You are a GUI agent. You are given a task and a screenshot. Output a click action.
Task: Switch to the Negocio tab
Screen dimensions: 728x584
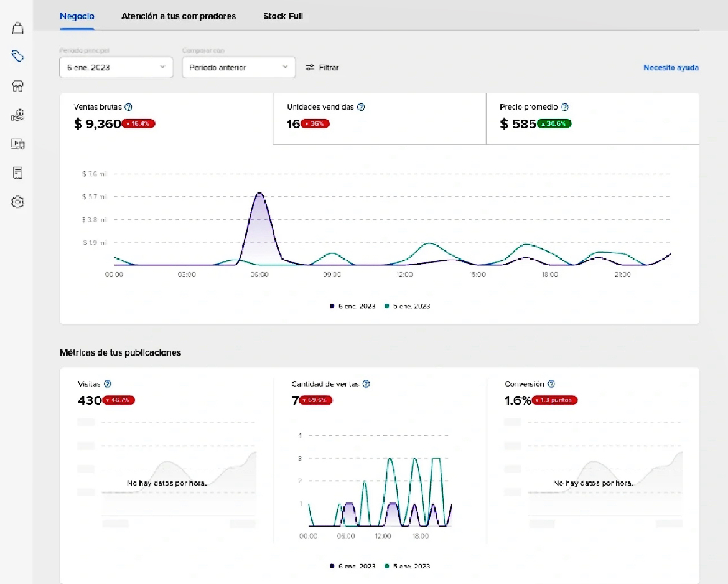[x=77, y=16]
